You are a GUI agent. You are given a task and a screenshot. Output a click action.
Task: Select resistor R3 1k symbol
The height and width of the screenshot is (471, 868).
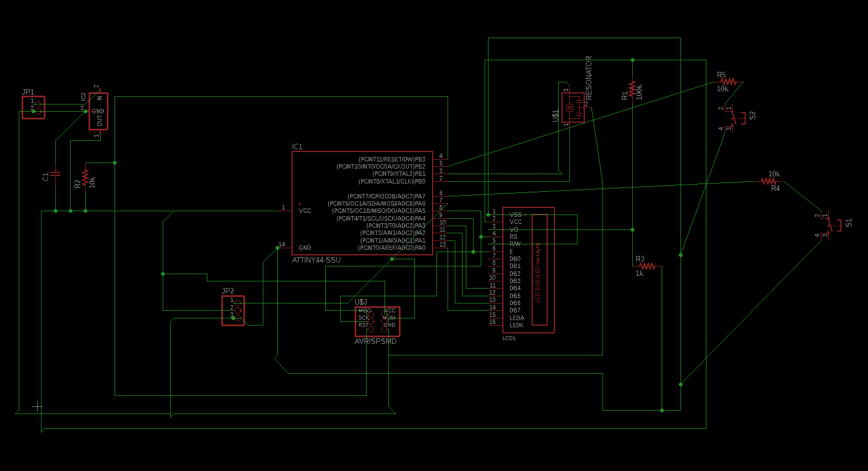click(x=647, y=266)
